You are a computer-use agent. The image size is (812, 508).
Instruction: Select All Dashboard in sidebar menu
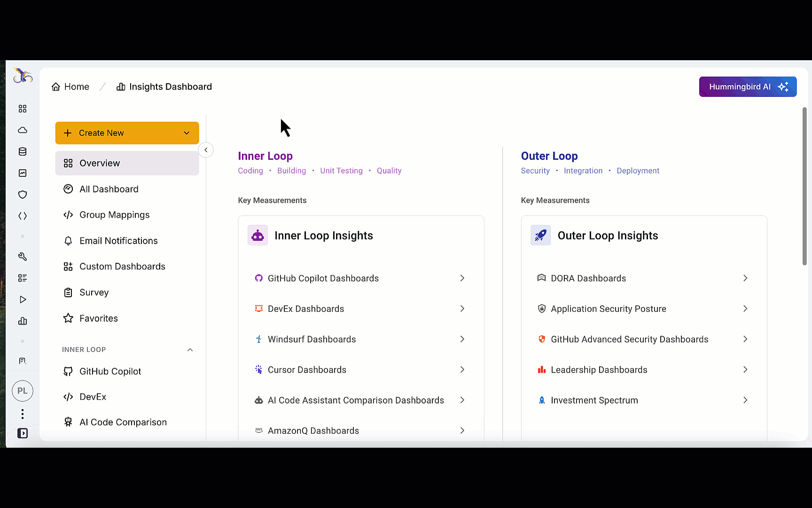[x=109, y=189]
